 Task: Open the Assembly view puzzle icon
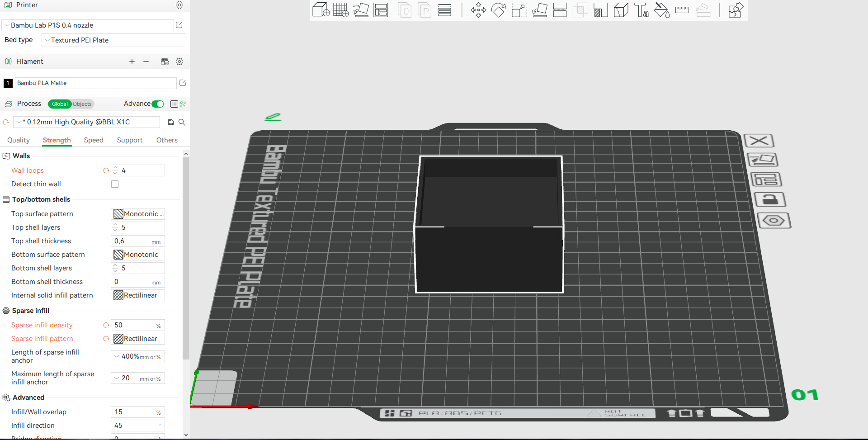click(736, 10)
